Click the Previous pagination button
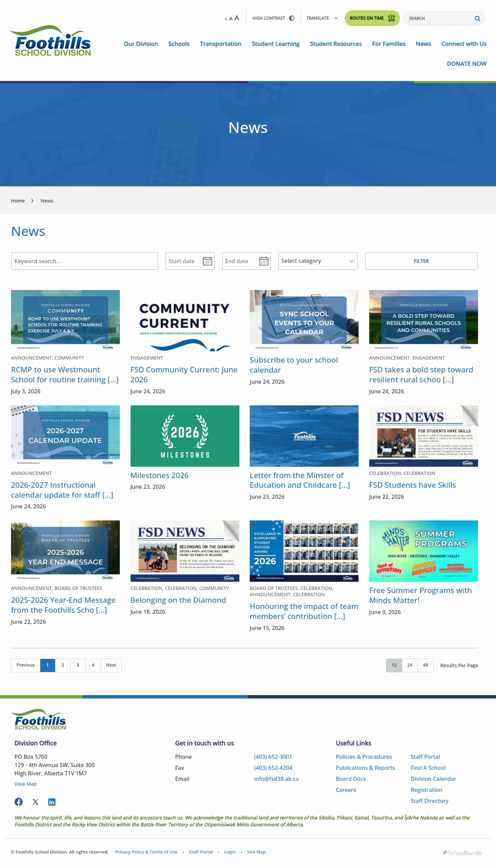The image size is (496, 868). tap(25, 665)
